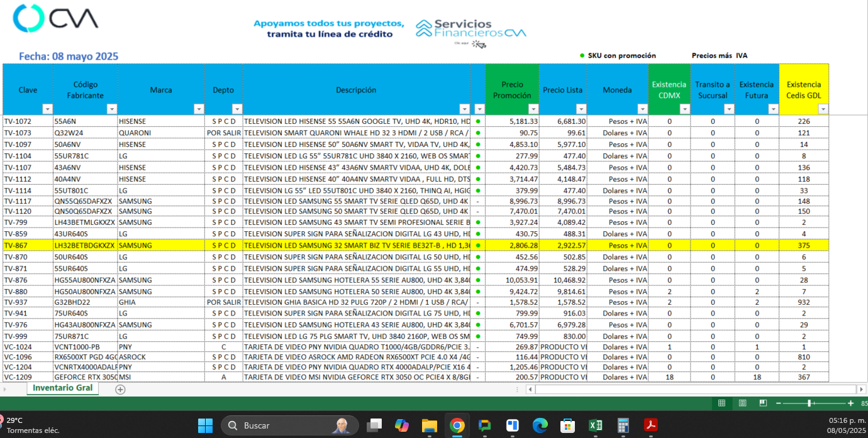The image size is (868, 438).
Task: Select the code cell QN55Q65DAFXZX
Action: coord(85,201)
